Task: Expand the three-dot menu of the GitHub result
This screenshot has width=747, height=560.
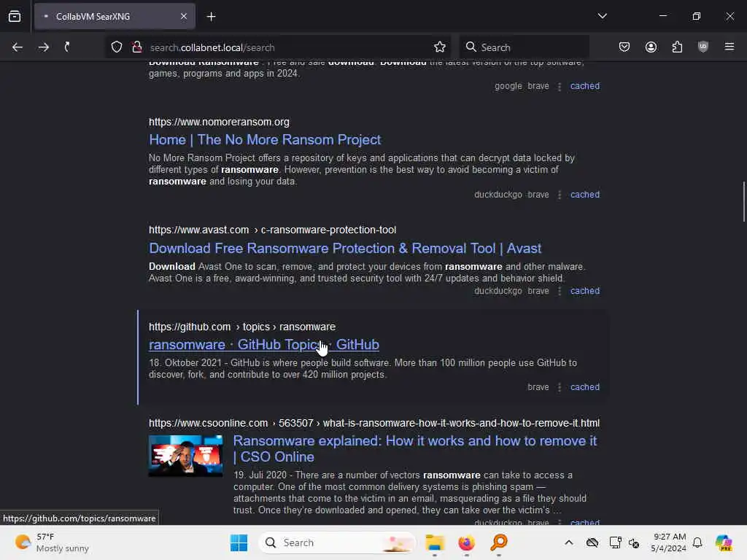Action: (560, 387)
